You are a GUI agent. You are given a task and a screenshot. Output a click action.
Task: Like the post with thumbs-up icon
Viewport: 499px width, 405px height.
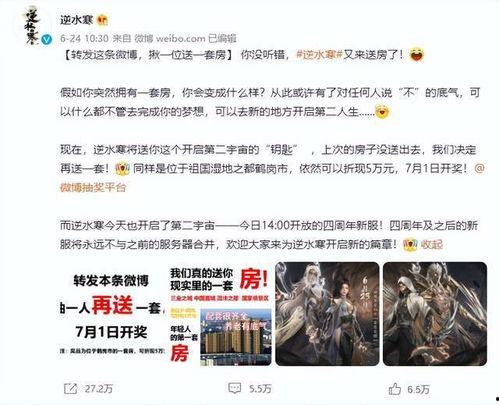395,389
